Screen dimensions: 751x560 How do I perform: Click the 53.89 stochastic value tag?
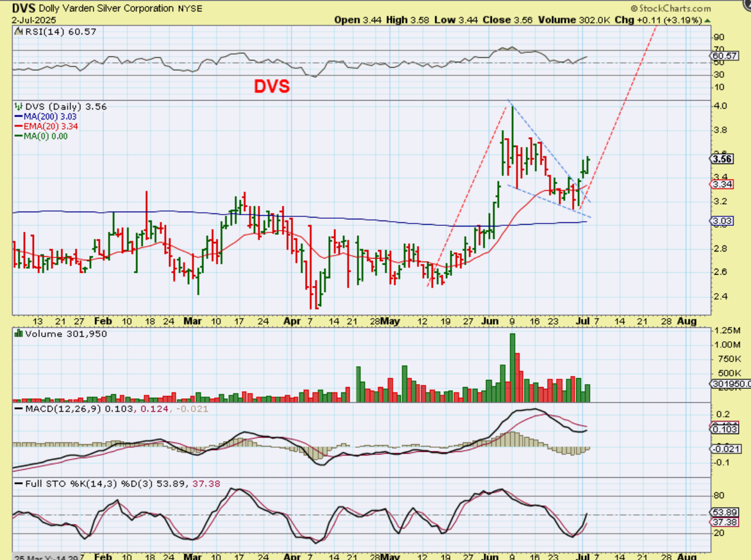coord(724,512)
